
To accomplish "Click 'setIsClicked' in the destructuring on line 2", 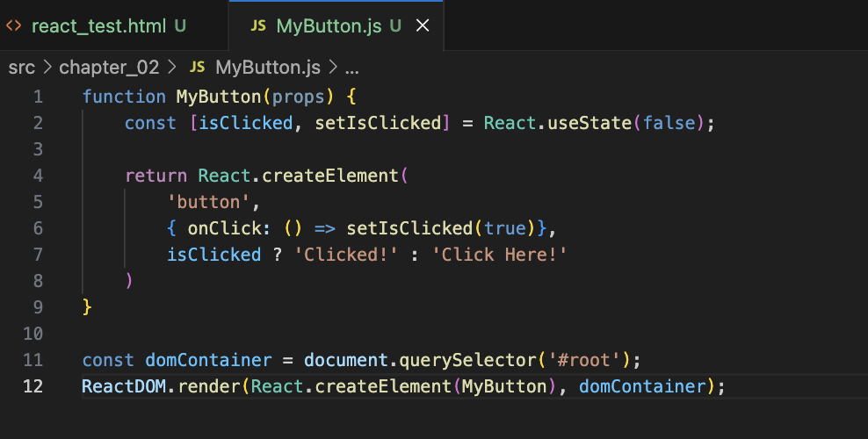I will click(378, 123).
